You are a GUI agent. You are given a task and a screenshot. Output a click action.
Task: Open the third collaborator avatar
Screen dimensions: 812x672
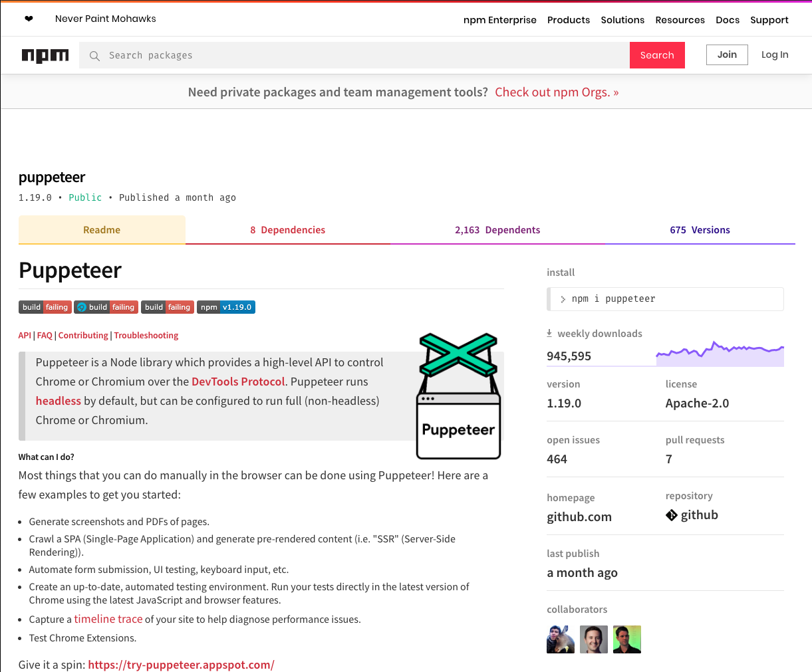click(x=627, y=639)
